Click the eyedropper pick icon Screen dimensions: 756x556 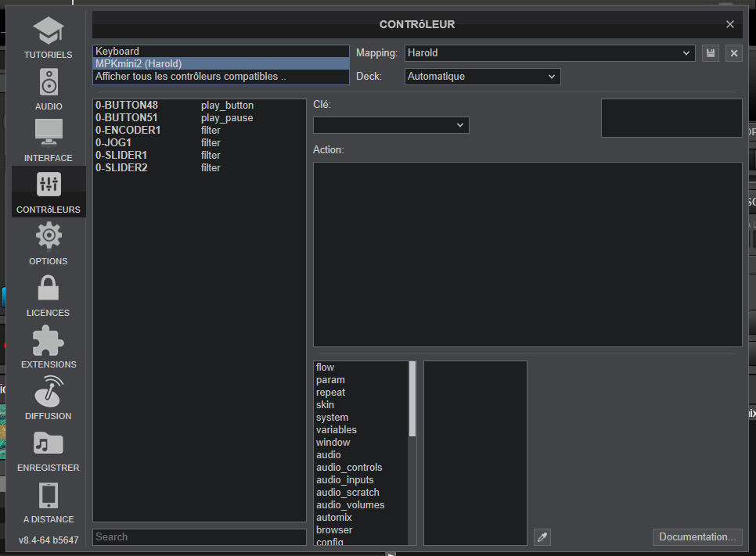click(x=542, y=536)
